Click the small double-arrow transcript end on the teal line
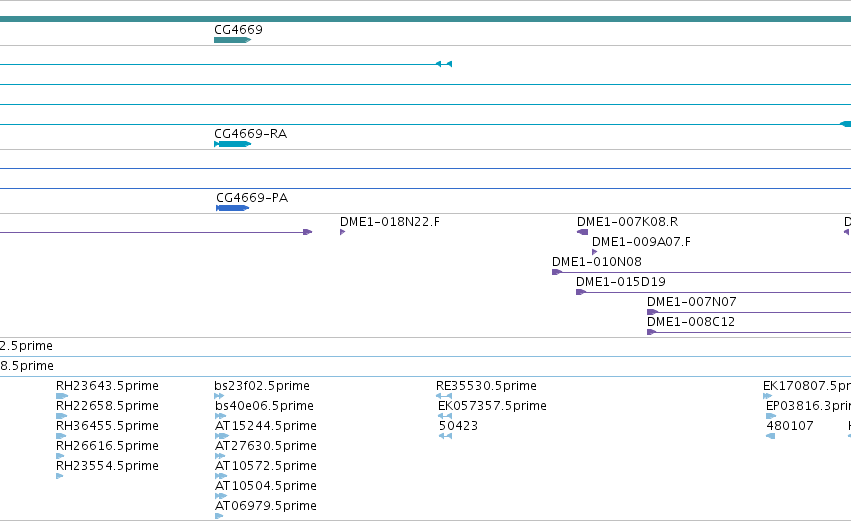 coord(444,64)
